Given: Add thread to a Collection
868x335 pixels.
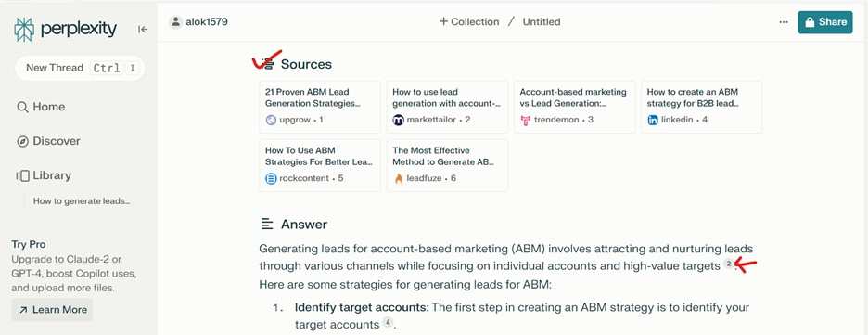Looking at the screenshot, I should [469, 22].
